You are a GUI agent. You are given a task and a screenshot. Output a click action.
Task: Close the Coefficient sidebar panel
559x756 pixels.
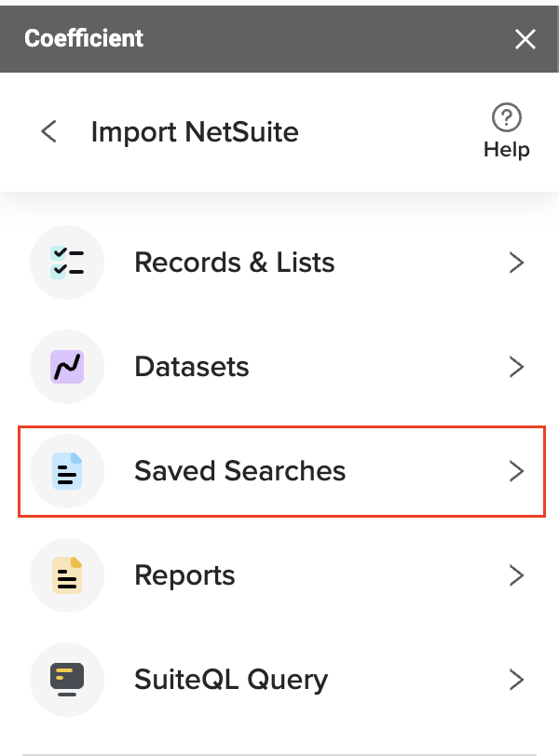pyautogui.click(x=525, y=39)
